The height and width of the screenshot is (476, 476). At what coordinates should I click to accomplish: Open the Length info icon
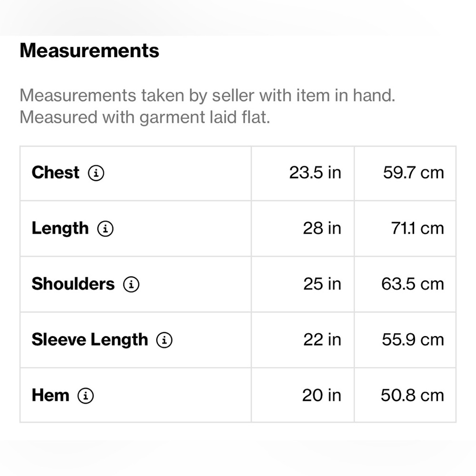pyautogui.click(x=105, y=228)
